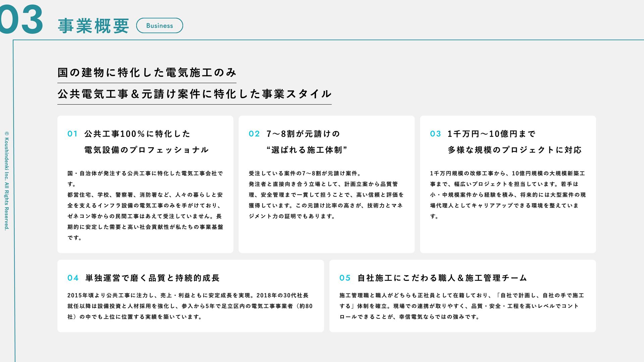Click the 公共電気工事＆元請け案件 underlined heading
The height and width of the screenshot is (362, 644).
click(x=194, y=94)
